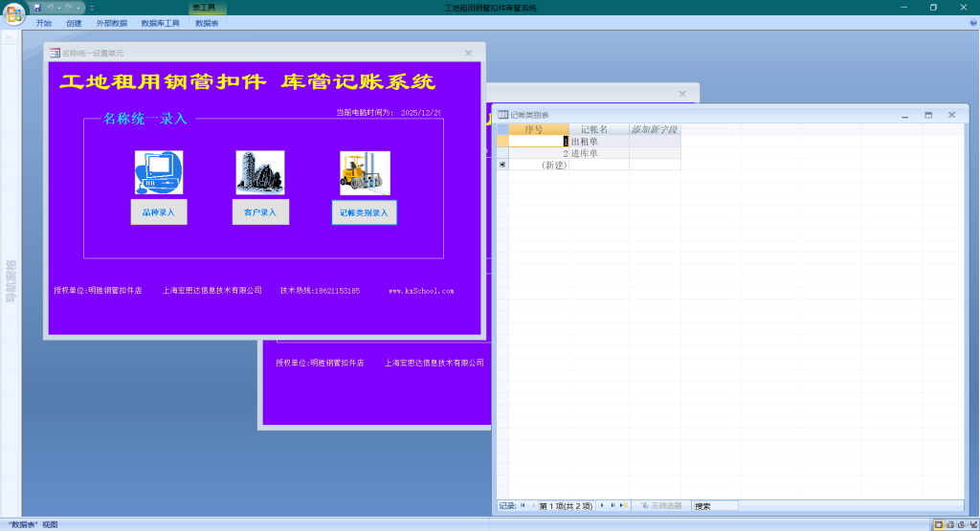Click the Save icon in quick access toolbar
The width and height of the screenshot is (980, 531).
point(37,8)
